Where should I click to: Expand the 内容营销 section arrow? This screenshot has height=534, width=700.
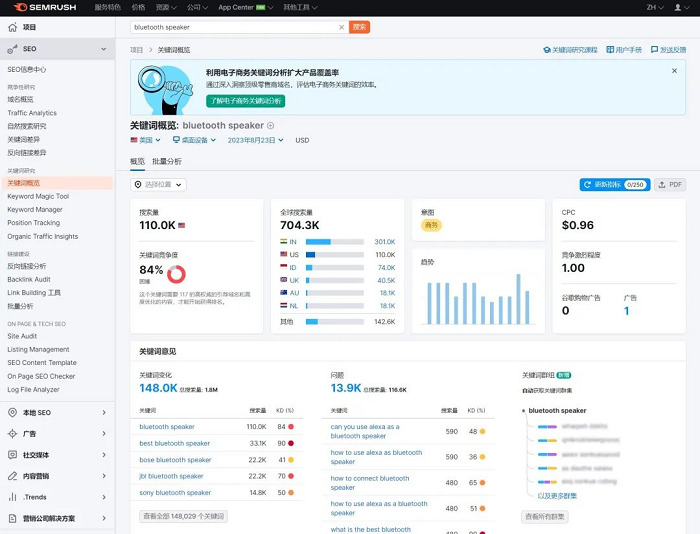click(104, 476)
